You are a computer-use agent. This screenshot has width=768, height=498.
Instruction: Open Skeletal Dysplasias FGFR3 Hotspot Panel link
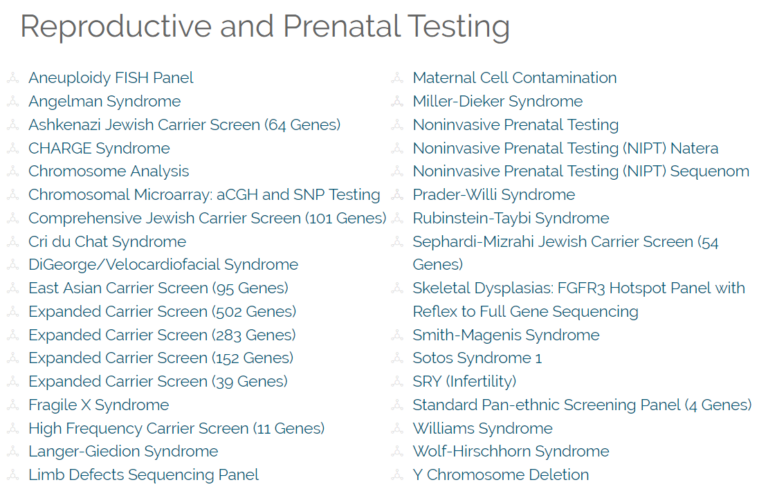tap(578, 288)
